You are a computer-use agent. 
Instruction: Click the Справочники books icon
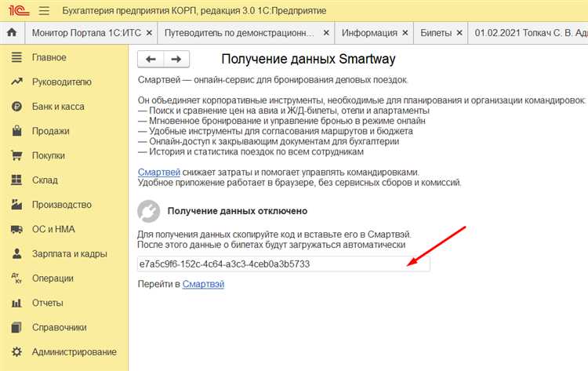pyautogui.click(x=16, y=328)
